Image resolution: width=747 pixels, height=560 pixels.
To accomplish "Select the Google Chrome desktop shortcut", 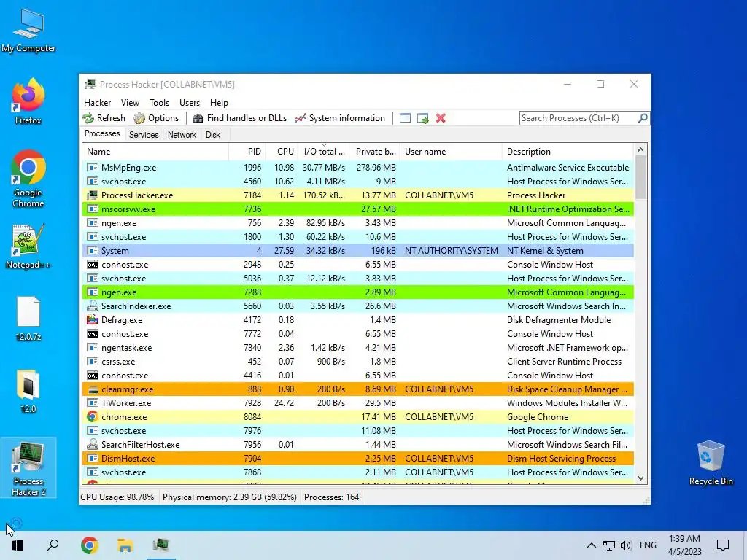I will coord(28,179).
